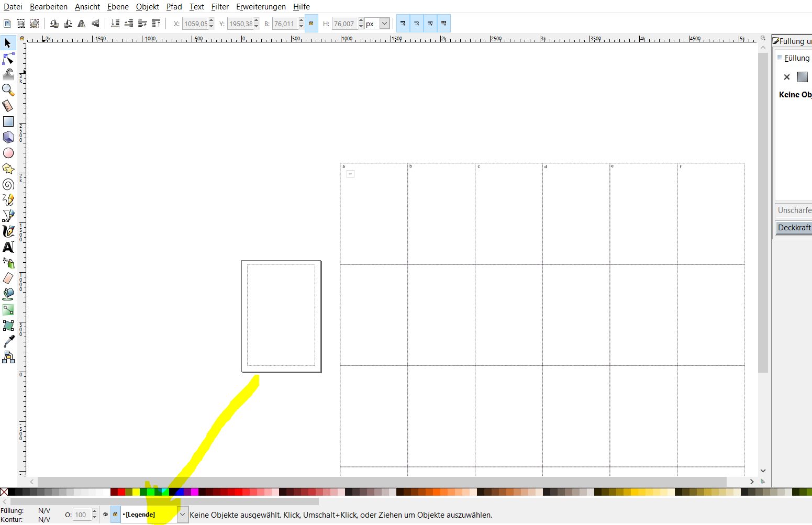This screenshot has width=812, height=525.
Task: Pick the Color dropper tool
Action: (8, 341)
